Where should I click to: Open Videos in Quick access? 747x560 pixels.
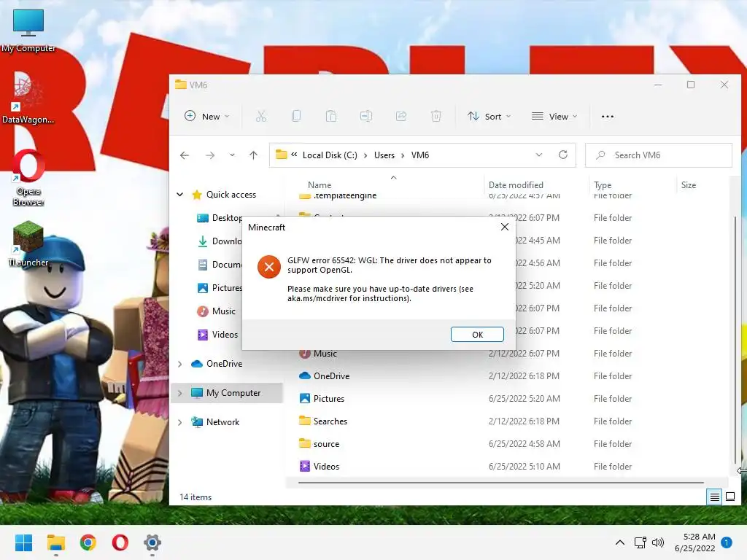click(x=217, y=335)
